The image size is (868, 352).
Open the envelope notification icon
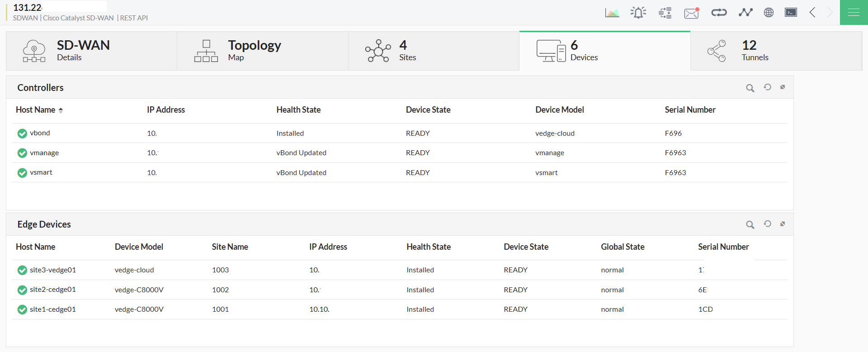coord(692,13)
